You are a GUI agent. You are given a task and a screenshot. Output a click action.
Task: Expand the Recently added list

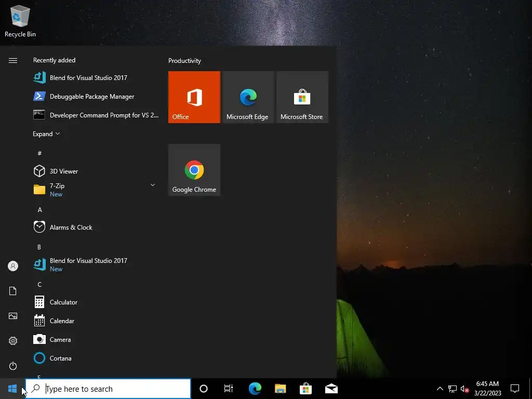point(46,134)
